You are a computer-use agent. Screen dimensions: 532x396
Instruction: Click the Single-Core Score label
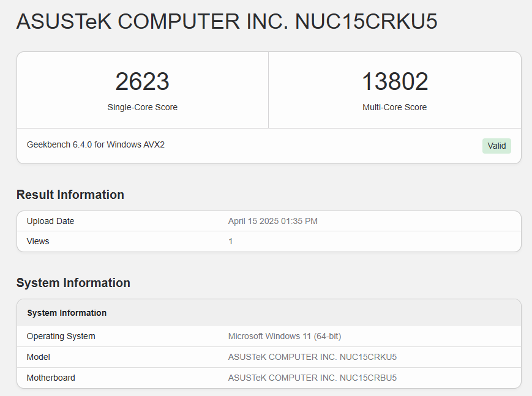click(x=142, y=107)
